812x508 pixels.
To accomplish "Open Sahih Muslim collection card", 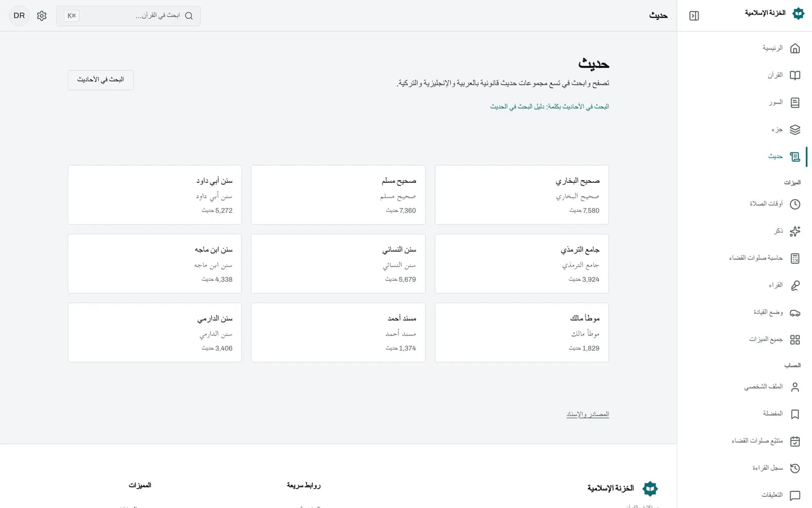I will [338, 195].
